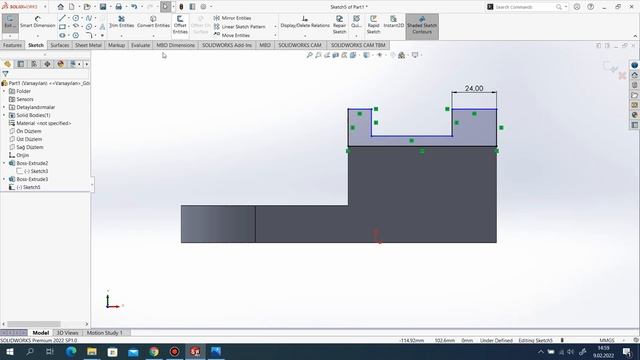This screenshot has height=360, width=640.
Task: Select the Sensors tree item
Action: [21, 99]
